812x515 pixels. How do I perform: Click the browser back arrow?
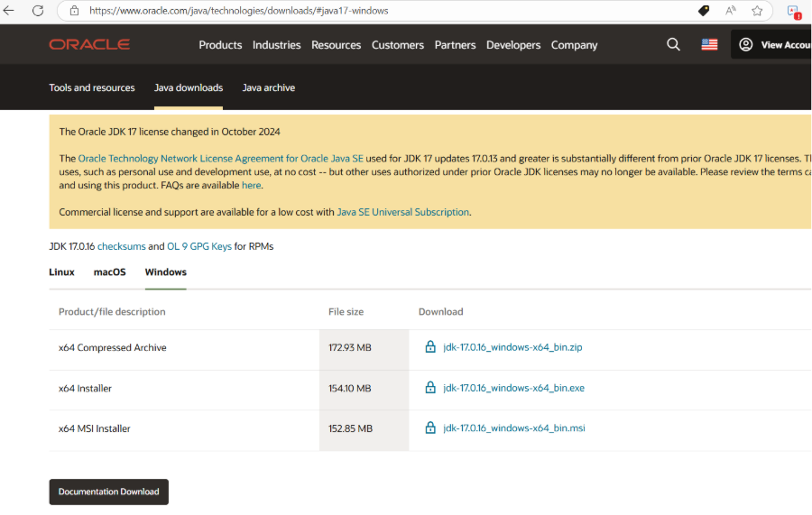pos(10,11)
